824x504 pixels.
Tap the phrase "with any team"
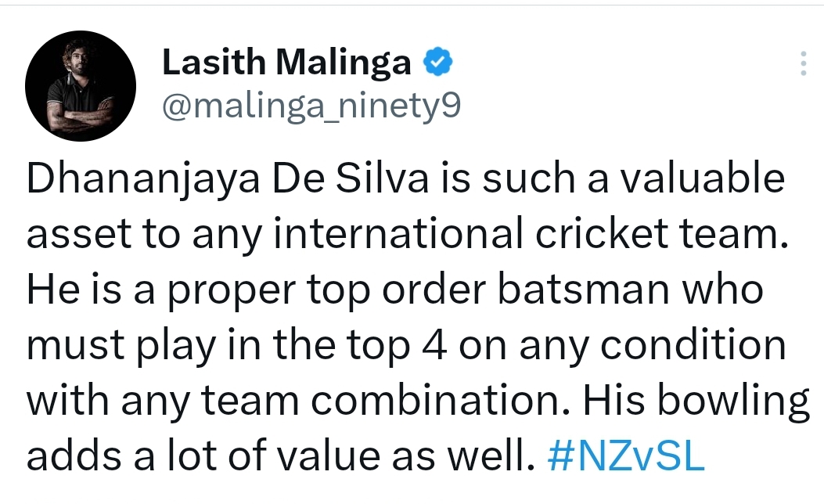163,401
